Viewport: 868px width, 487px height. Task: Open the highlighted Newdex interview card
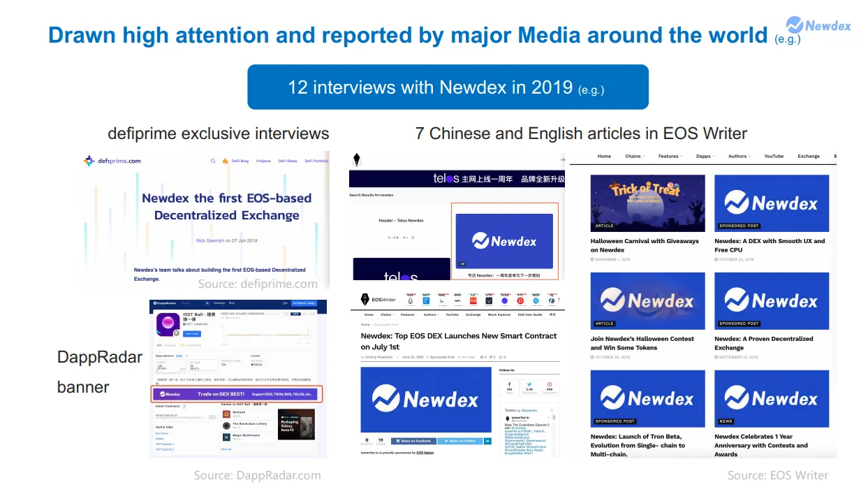tap(504, 242)
